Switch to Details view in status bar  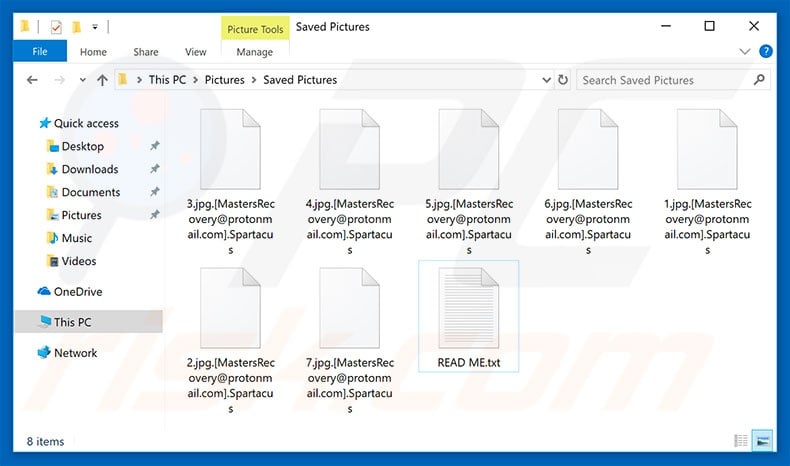[741, 441]
